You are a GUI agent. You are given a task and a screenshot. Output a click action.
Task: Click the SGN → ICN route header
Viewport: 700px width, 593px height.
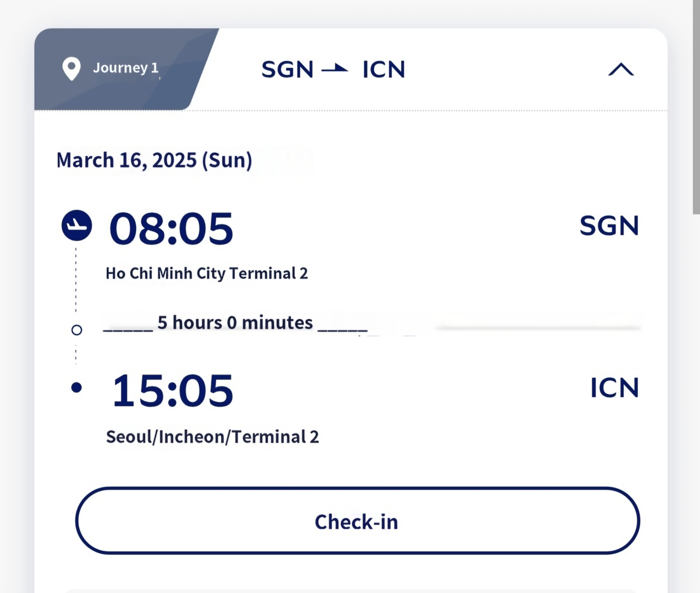tap(333, 70)
